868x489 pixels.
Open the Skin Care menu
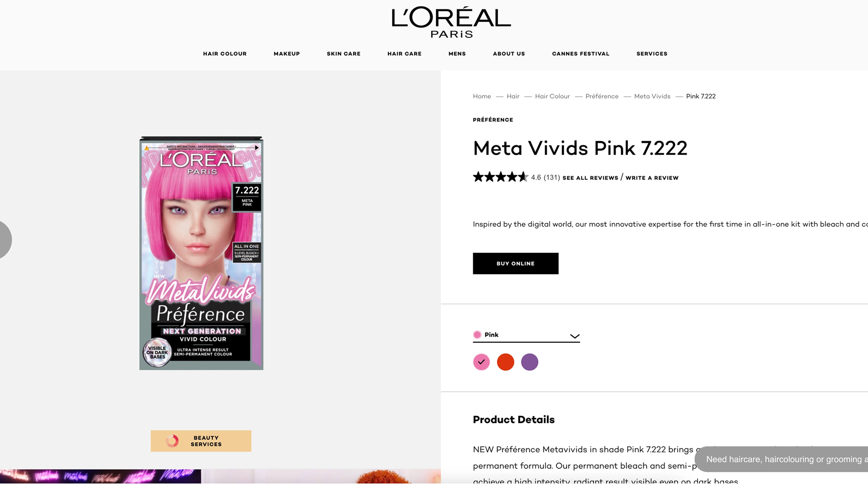(344, 54)
